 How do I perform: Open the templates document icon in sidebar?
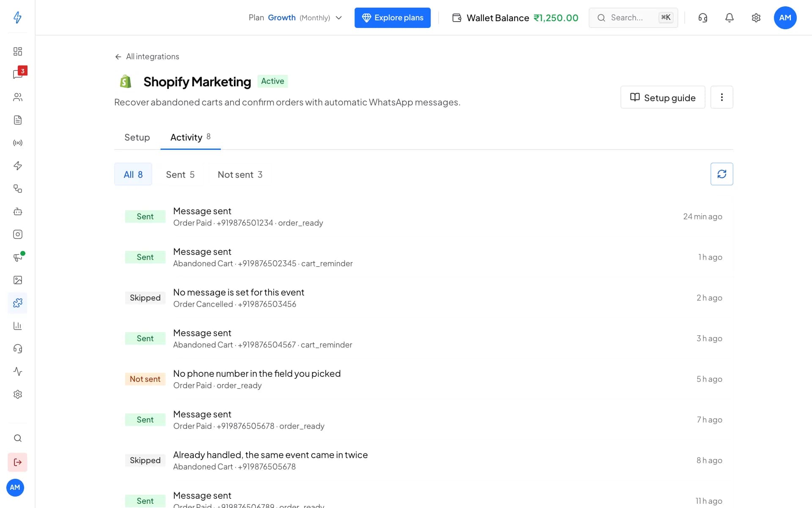17,120
